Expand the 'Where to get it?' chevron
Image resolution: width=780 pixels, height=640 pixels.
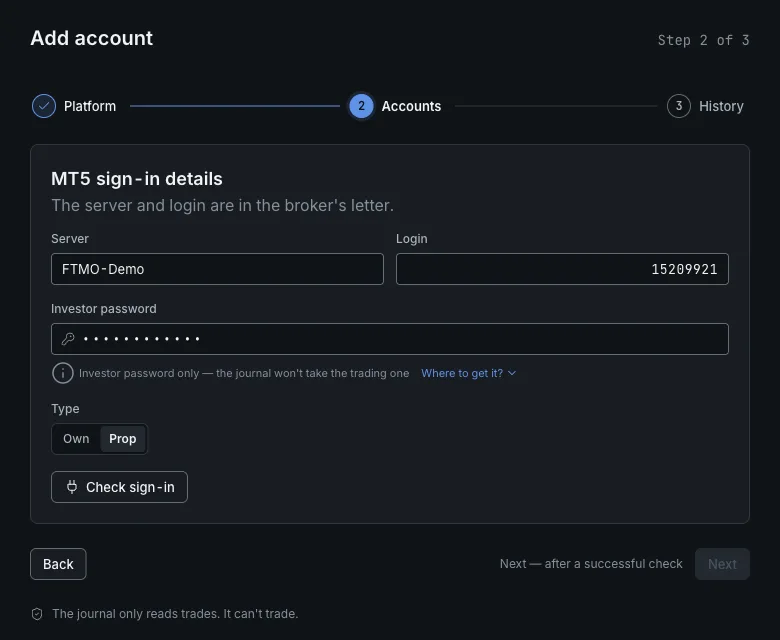(x=512, y=373)
